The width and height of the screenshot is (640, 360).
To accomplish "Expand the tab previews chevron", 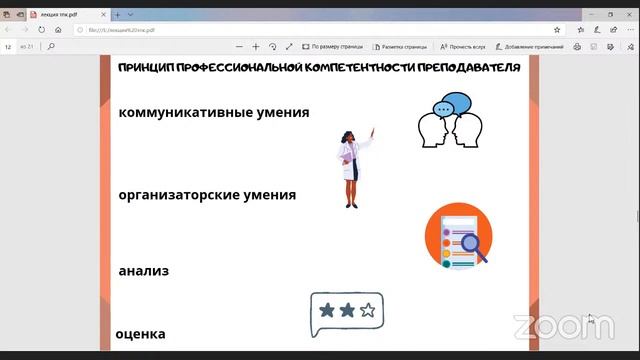I will coord(130,15).
